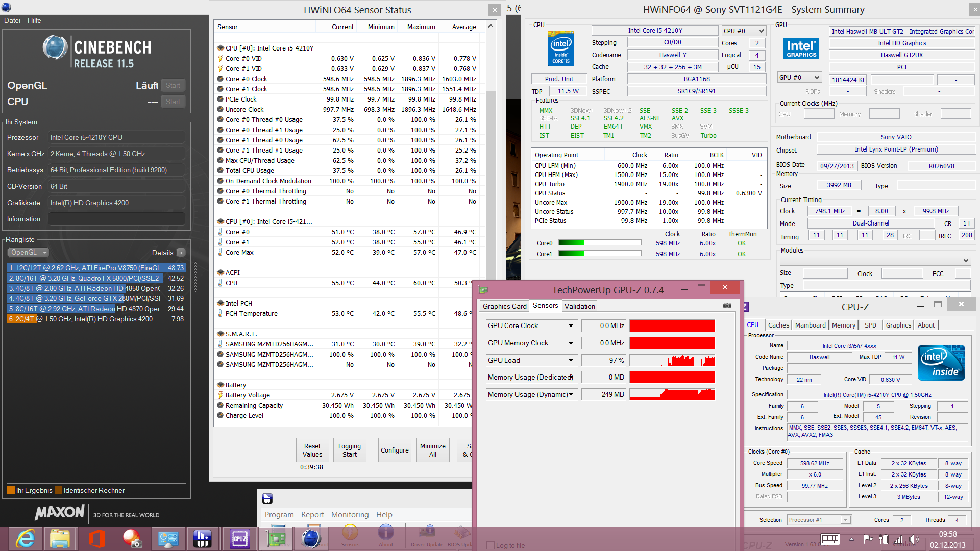Open GPU Load sensor dropdown
This screenshot has height=551, width=980.
571,361
